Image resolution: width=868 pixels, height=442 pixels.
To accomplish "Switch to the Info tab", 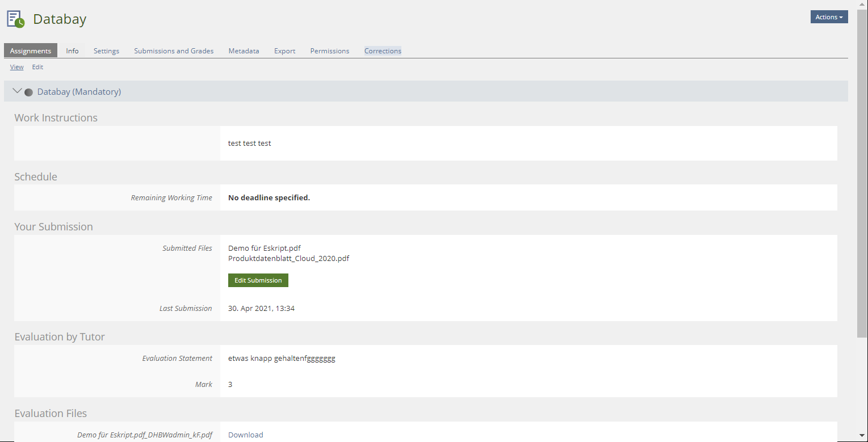I will coord(72,51).
